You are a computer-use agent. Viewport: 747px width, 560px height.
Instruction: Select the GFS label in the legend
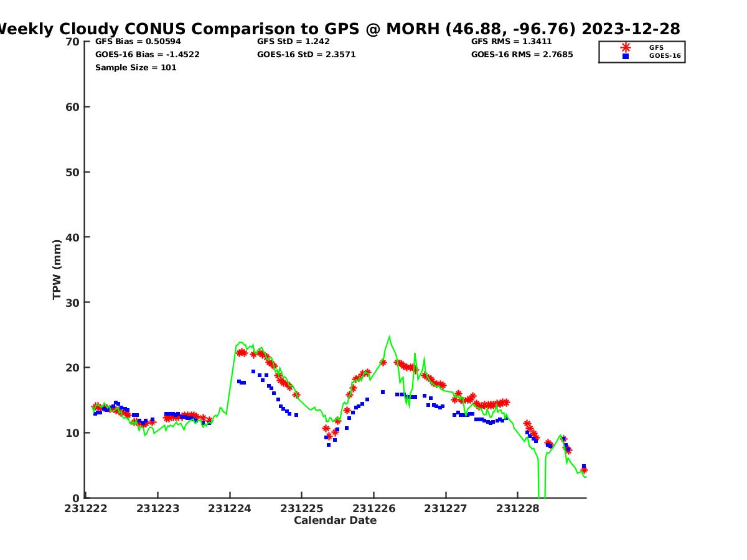(x=656, y=47)
